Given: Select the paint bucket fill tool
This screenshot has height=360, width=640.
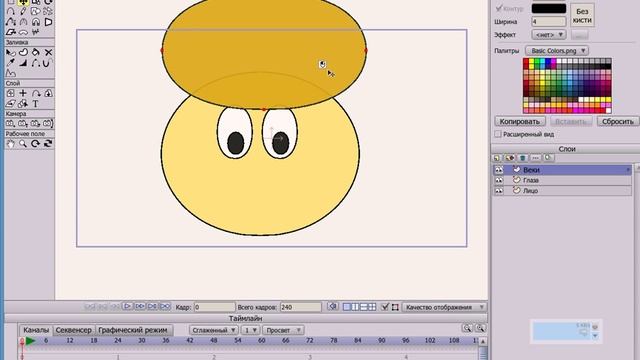Looking at the screenshot, I should coord(36,52).
